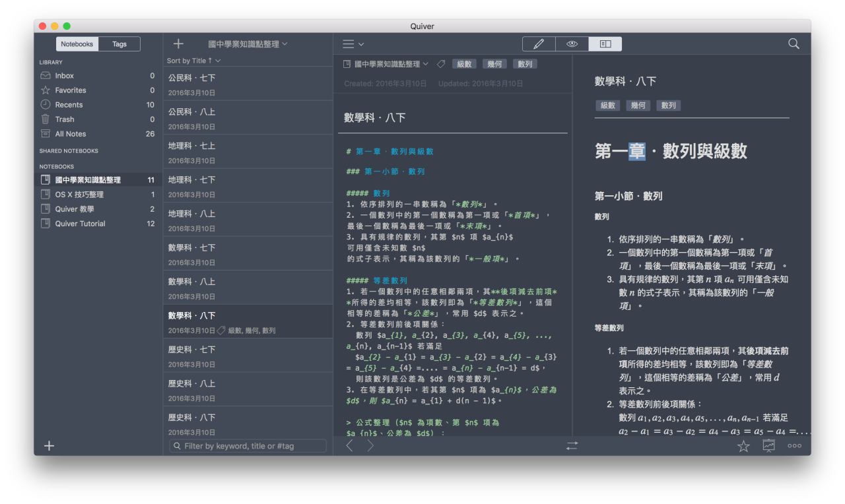
Task: Open the cell list menu icon
Action: coord(353,44)
